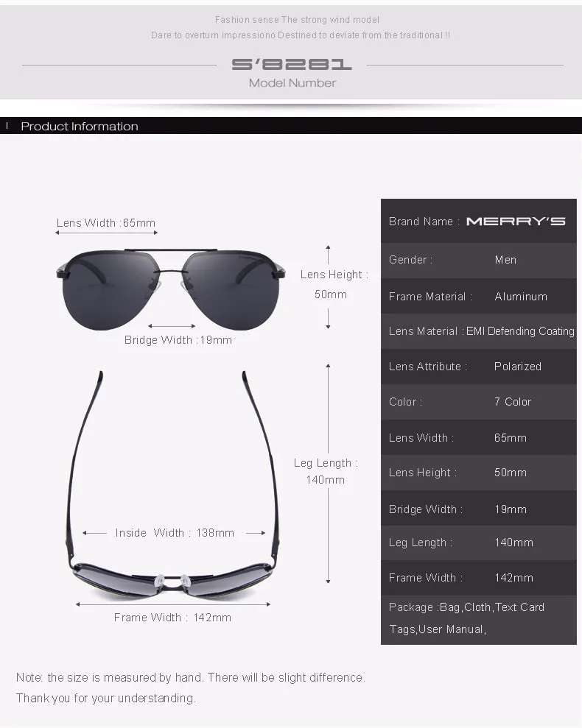Click '65mm' Lens Width table value

point(511,438)
